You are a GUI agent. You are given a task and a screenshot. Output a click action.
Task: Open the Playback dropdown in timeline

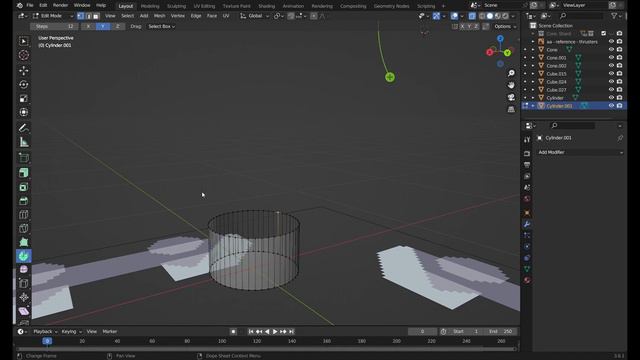click(x=45, y=331)
